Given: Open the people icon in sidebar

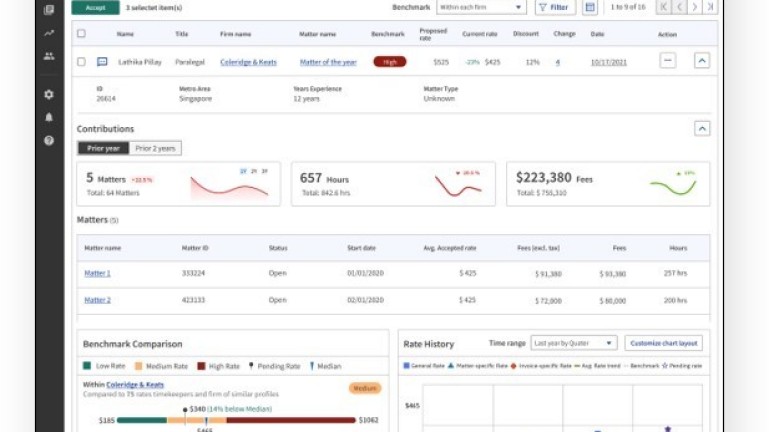Looking at the screenshot, I should click(x=49, y=56).
